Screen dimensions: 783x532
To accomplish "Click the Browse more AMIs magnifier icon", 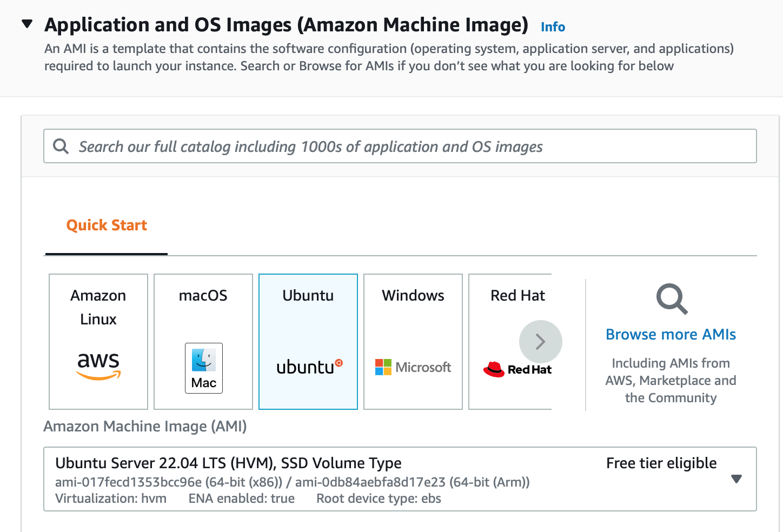I will point(672,299).
